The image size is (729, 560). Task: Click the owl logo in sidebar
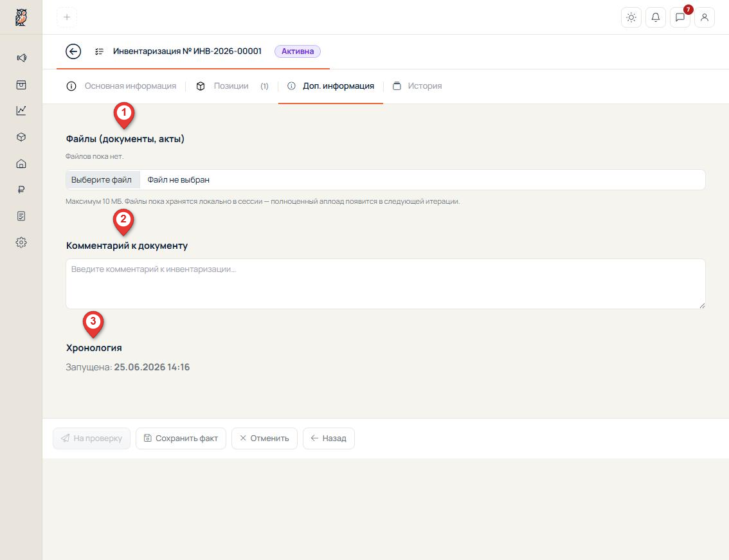[21, 17]
